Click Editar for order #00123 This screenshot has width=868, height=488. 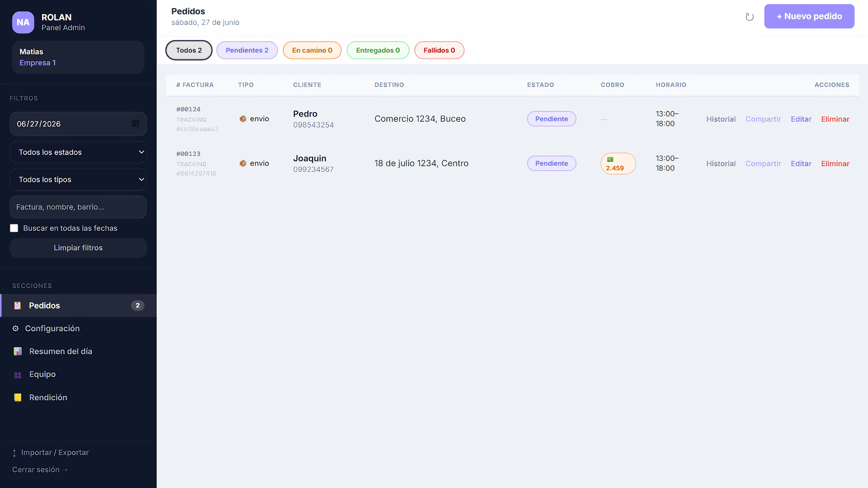(801, 164)
